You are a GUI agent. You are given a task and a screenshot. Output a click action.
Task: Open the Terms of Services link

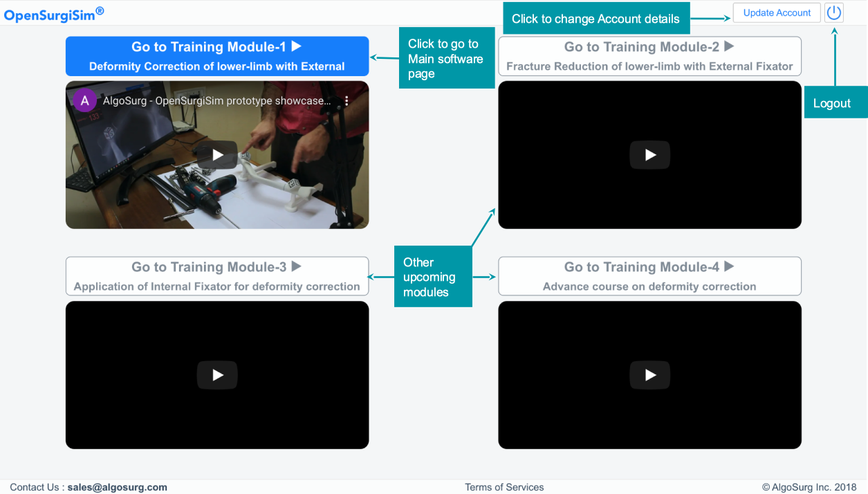tap(504, 487)
